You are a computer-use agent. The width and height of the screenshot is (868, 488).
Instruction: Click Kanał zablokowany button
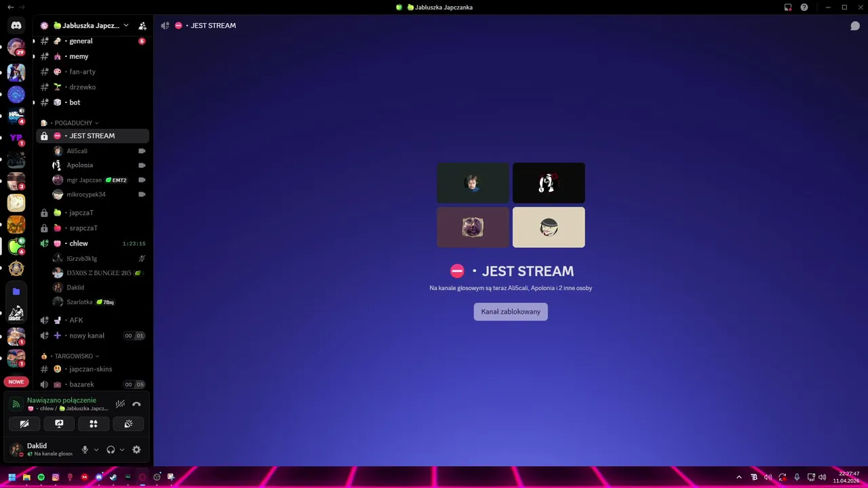click(511, 312)
